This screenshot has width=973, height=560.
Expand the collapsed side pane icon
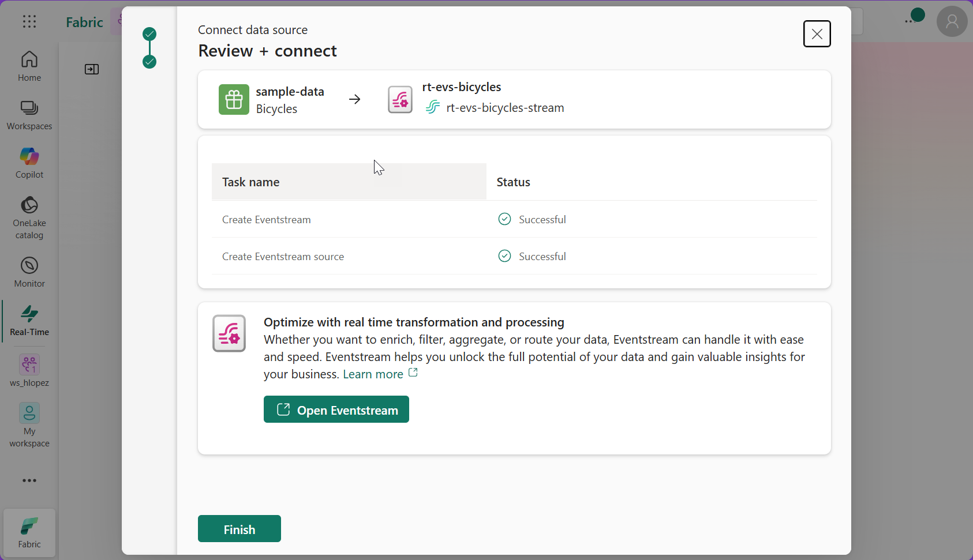[92, 69]
